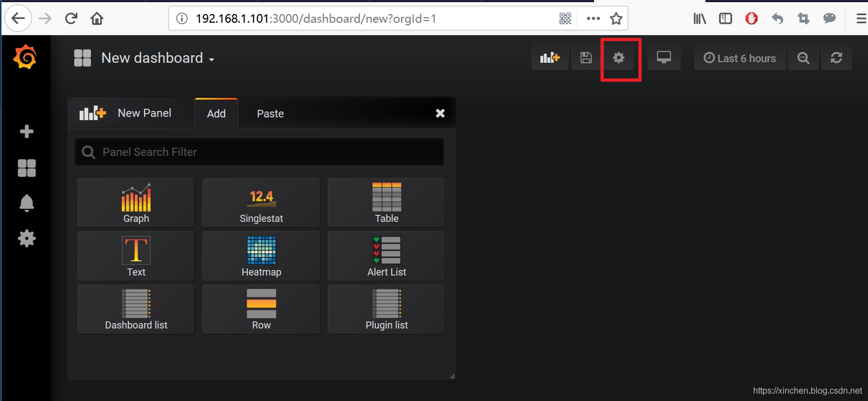The height and width of the screenshot is (401, 868).
Task: Open the Alerting bell menu
Action: click(x=27, y=203)
